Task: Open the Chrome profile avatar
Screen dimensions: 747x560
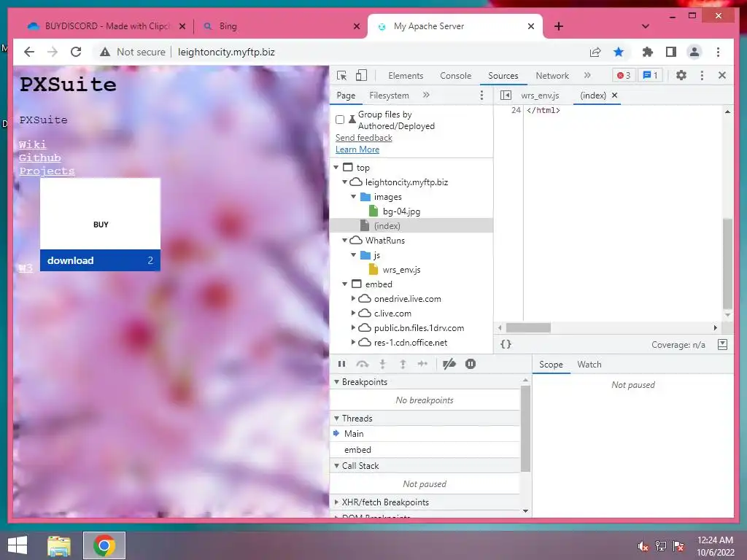Action: point(694,52)
